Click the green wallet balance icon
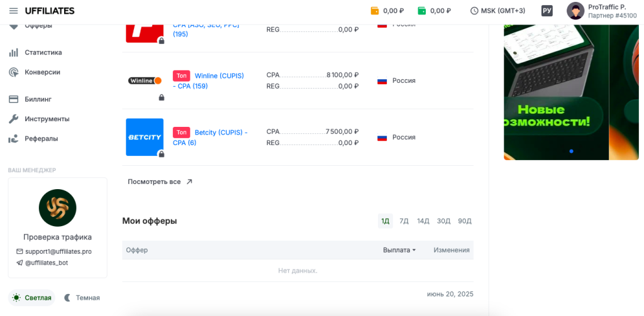This screenshot has height=316, width=644. (422, 11)
